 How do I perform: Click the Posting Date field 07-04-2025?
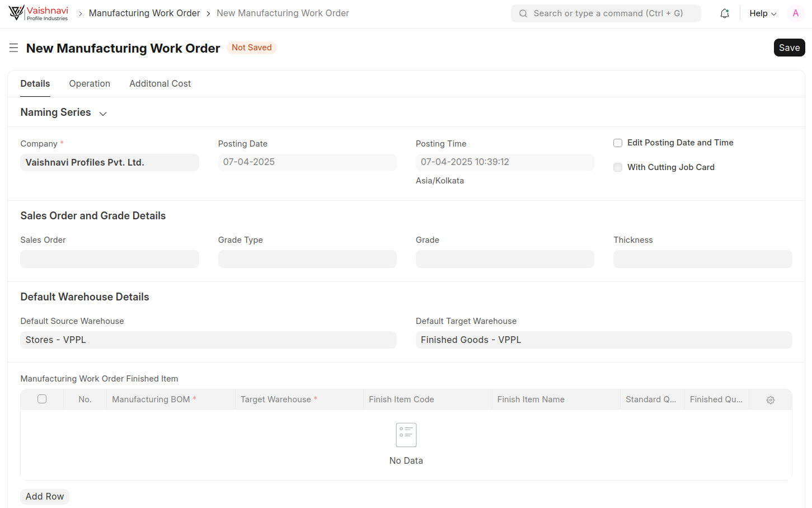307,162
